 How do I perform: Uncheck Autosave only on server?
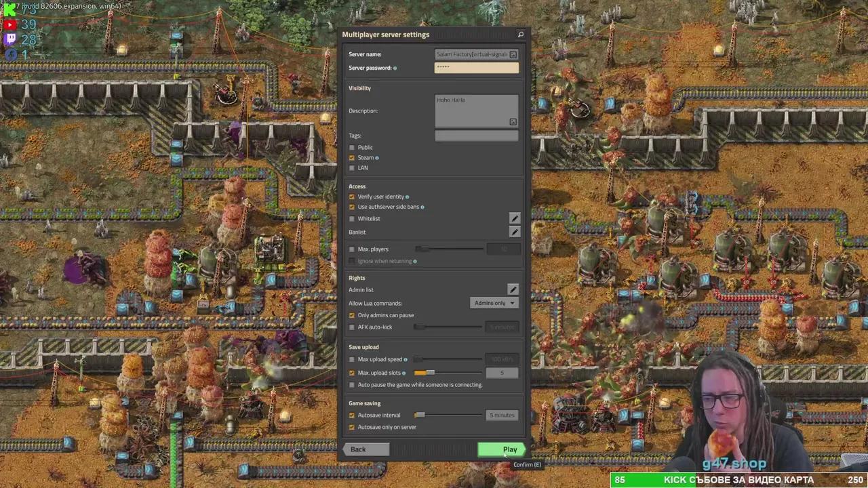pyautogui.click(x=352, y=427)
